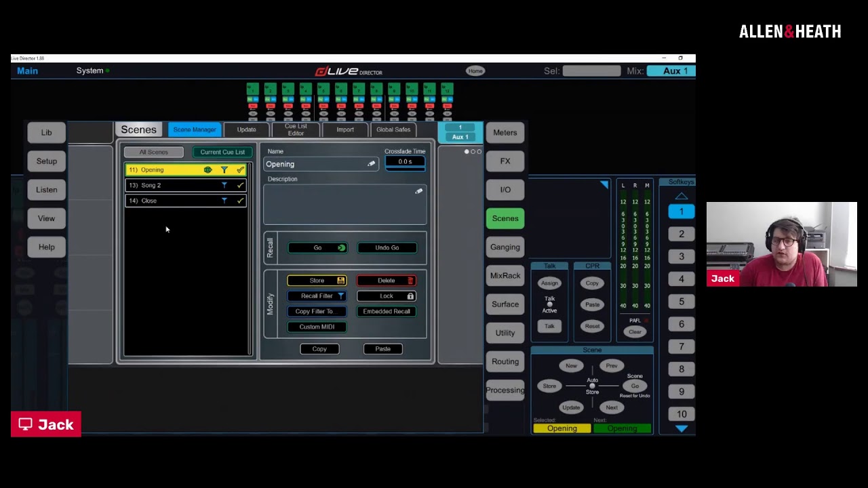Click the funnel icon on Song 2 scene
This screenshot has width=868, height=488.
pos(224,185)
